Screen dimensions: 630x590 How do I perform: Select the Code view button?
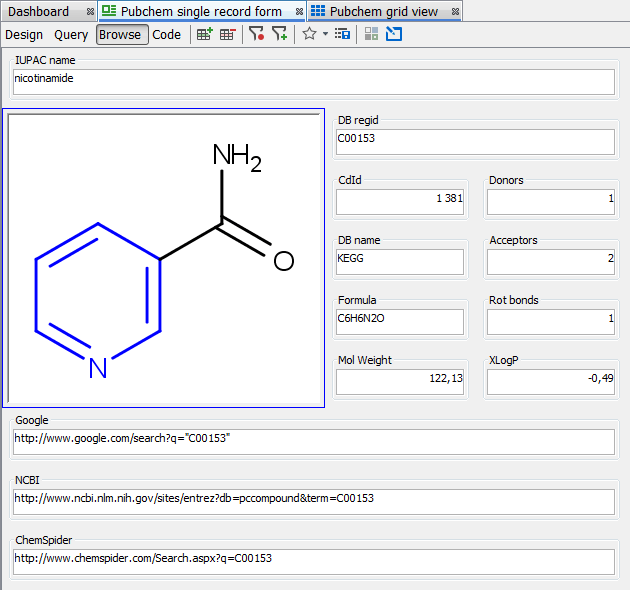167,34
